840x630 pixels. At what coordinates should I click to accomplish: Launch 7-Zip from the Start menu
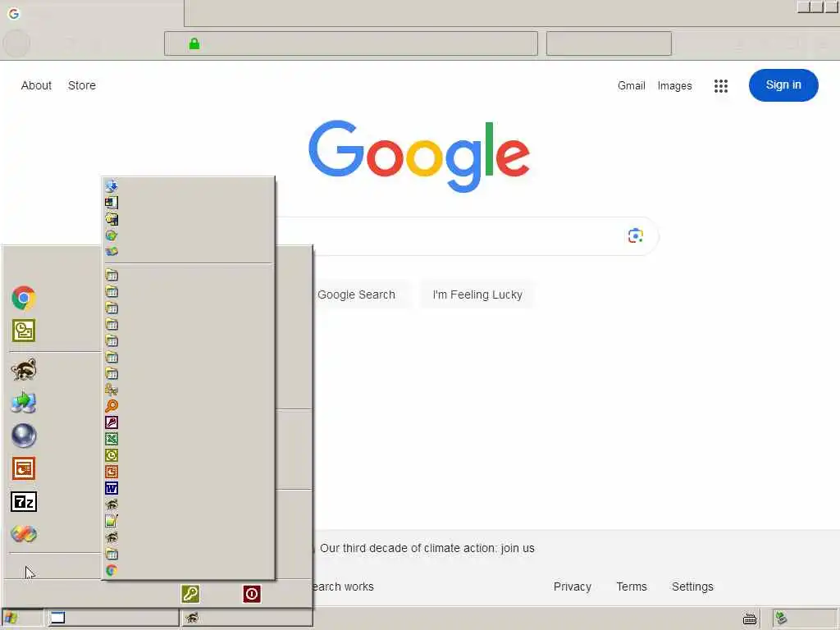24,502
